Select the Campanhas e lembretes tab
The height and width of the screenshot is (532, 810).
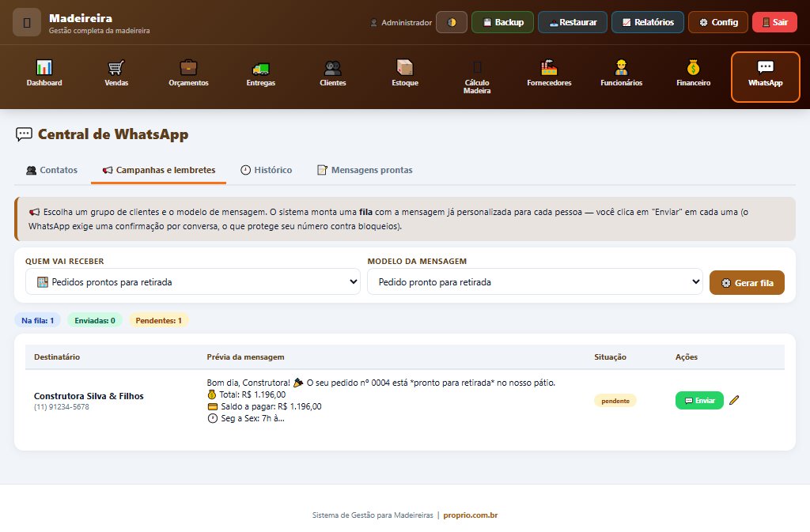pos(158,170)
